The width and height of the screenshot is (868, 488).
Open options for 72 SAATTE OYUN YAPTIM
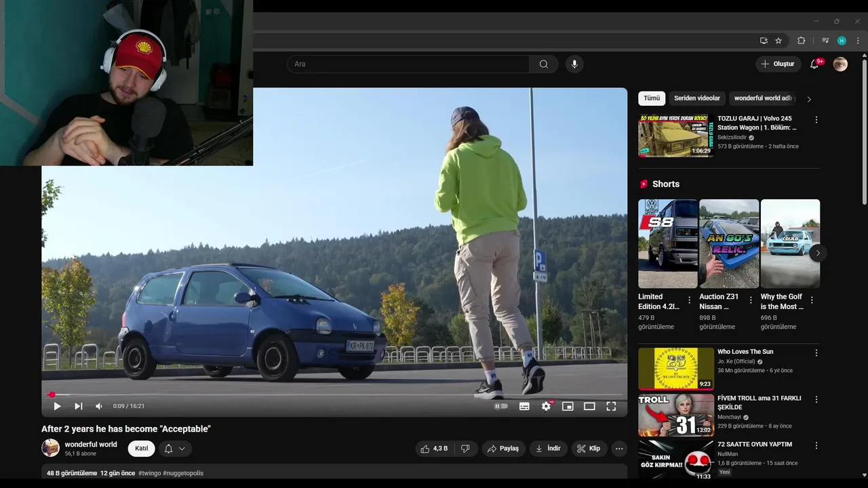(x=816, y=446)
